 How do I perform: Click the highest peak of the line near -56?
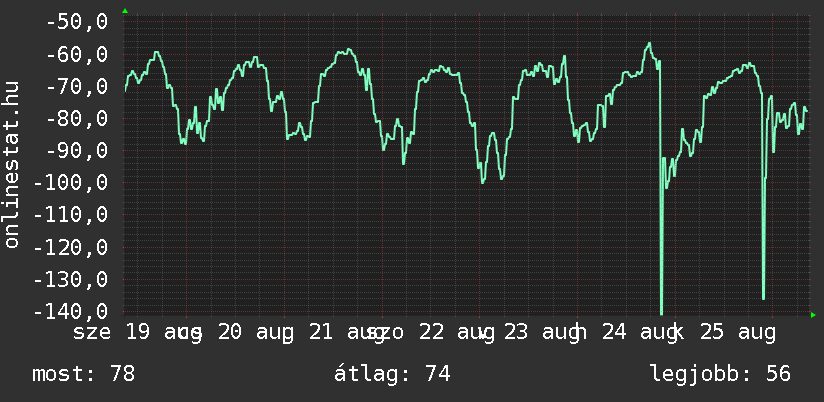point(650,44)
